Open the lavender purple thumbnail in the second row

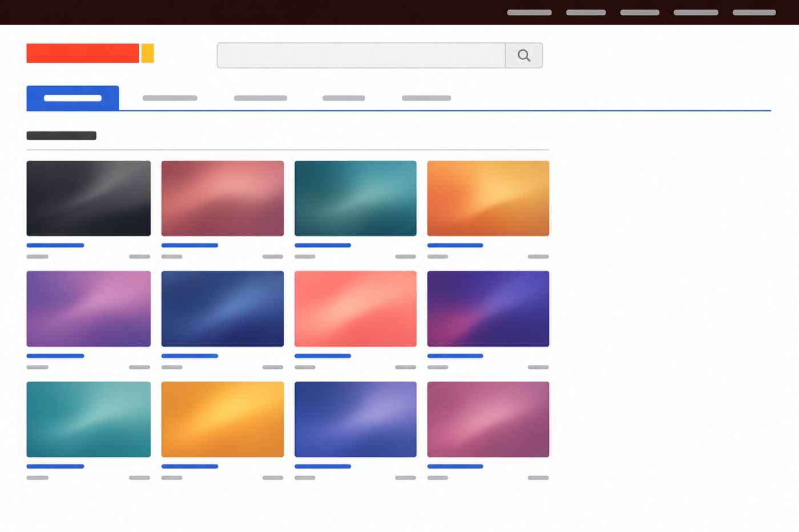(x=88, y=308)
